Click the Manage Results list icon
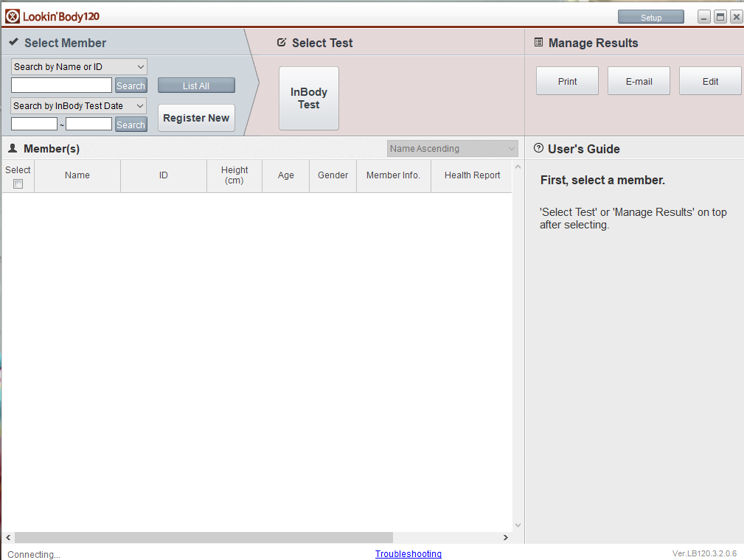 pyautogui.click(x=538, y=42)
